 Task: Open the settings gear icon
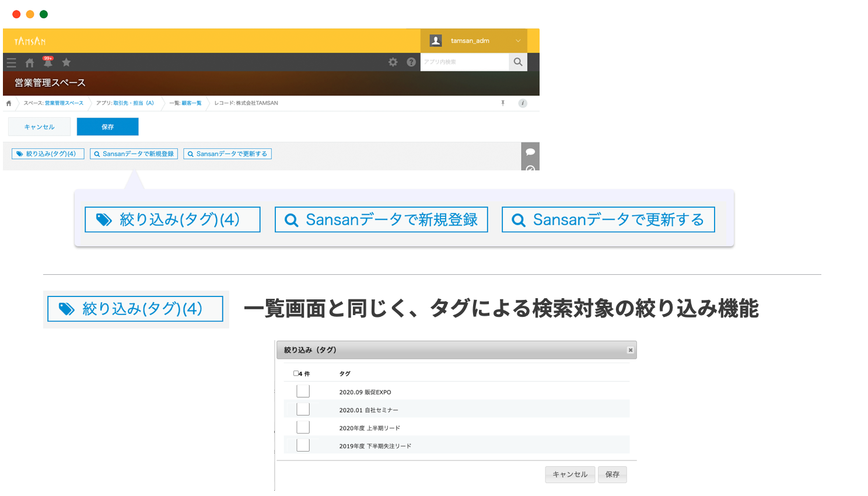coord(393,62)
